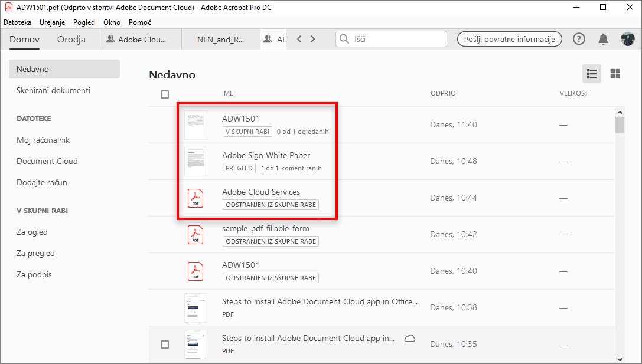Click the Acrobat app icon in title bar
This screenshot has width=642, height=364.
(8, 7)
